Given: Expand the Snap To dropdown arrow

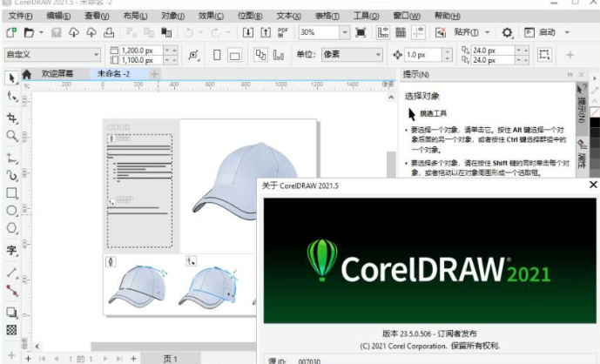Looking at the screenshot, I should (x=488, y=32).
